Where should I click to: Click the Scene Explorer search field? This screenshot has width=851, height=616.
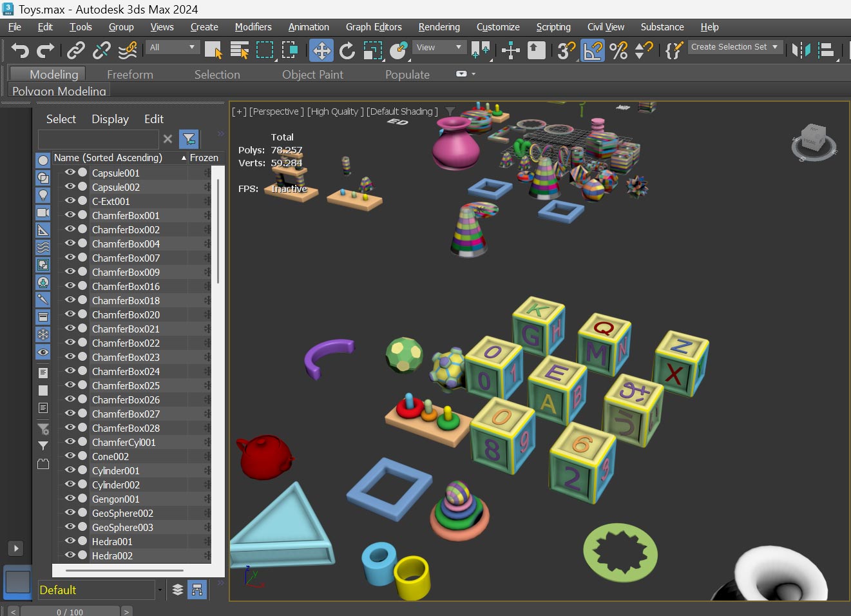98,139
